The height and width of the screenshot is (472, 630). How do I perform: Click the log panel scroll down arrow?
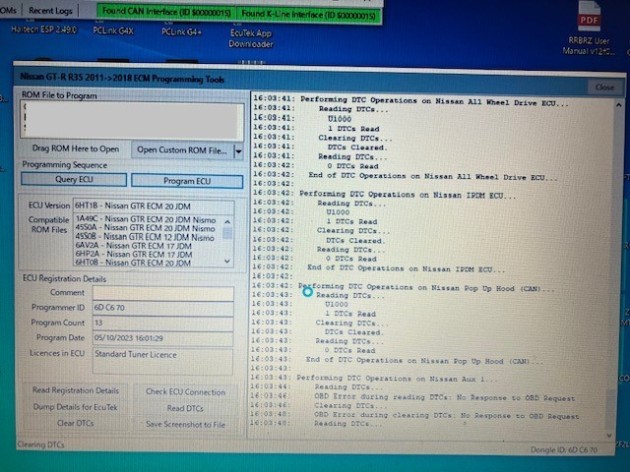(x=610, y=435)
